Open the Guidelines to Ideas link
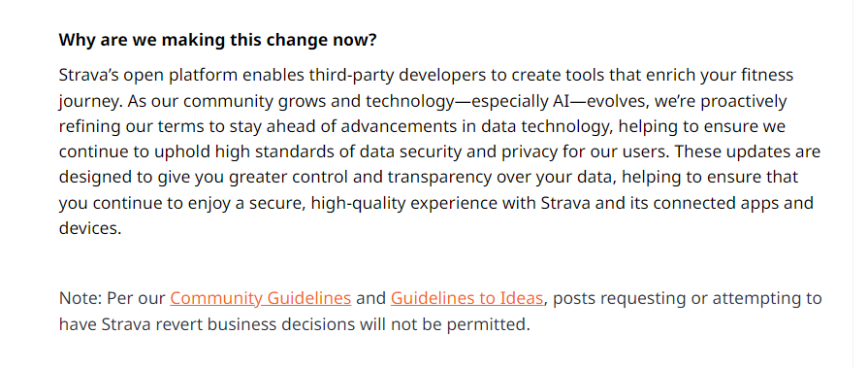Viewport: 868px width, 368px height. coord(466,298)
